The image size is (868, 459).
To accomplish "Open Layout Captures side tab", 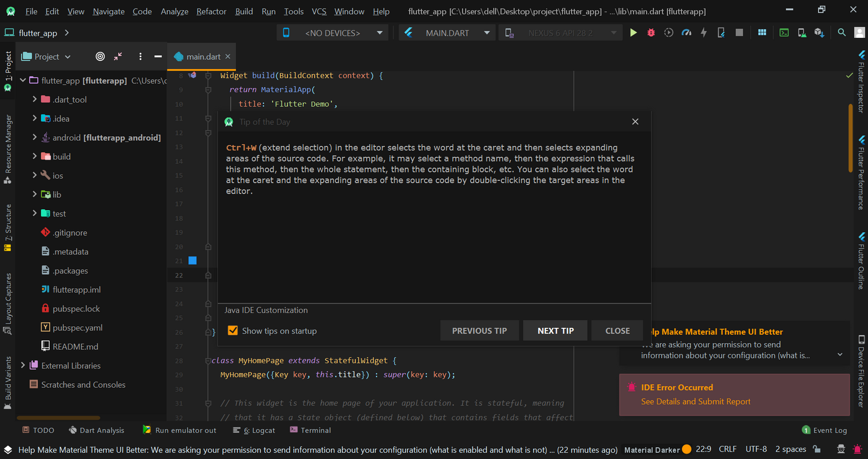I will [x=8, y=303].
